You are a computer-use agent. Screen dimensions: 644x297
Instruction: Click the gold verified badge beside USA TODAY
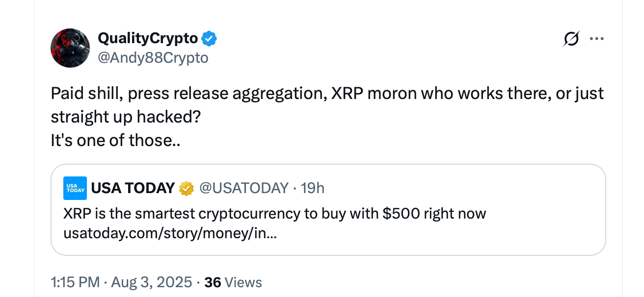[x=186, y=188]
